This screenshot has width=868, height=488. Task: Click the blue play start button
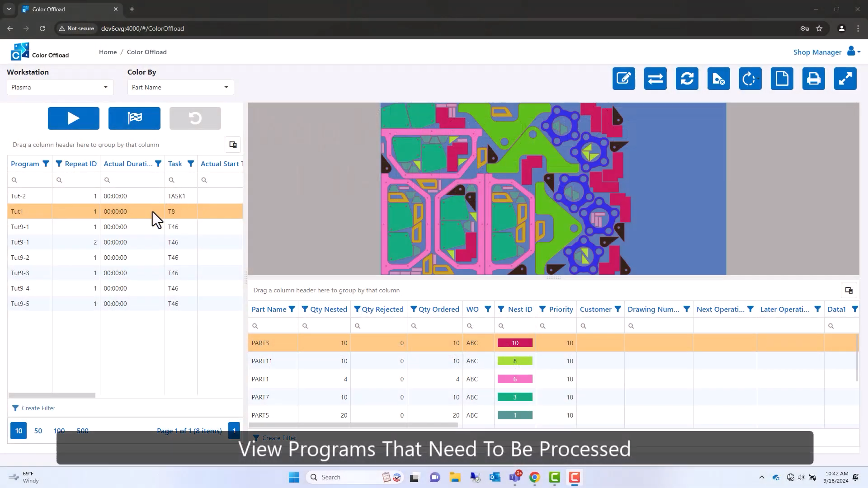pos(73,118)
